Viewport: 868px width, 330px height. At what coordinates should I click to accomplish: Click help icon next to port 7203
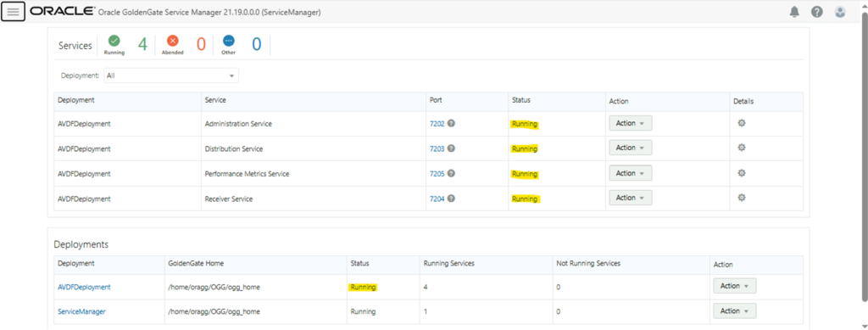pyautogui.click(x=451, y=148)
